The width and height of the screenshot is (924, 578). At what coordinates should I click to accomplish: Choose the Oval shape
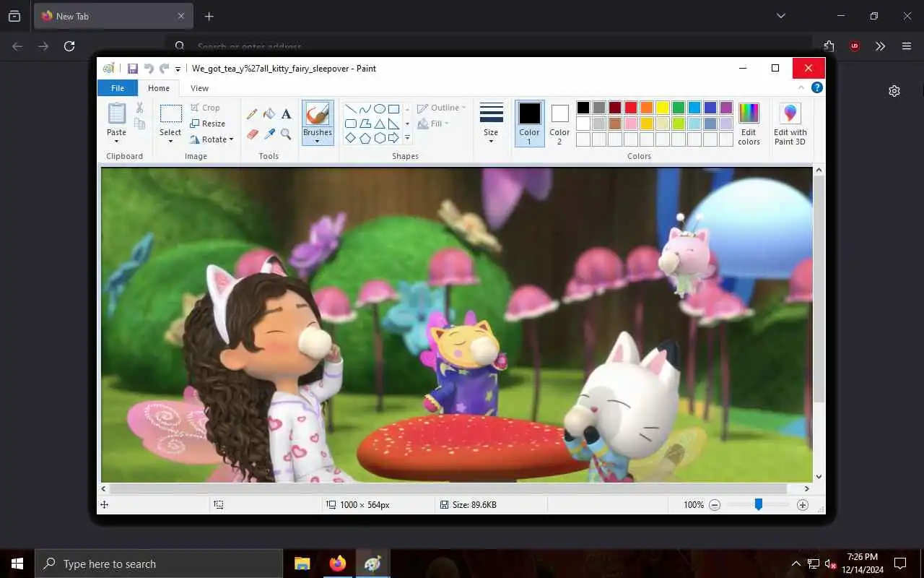(x=379, y=109)
